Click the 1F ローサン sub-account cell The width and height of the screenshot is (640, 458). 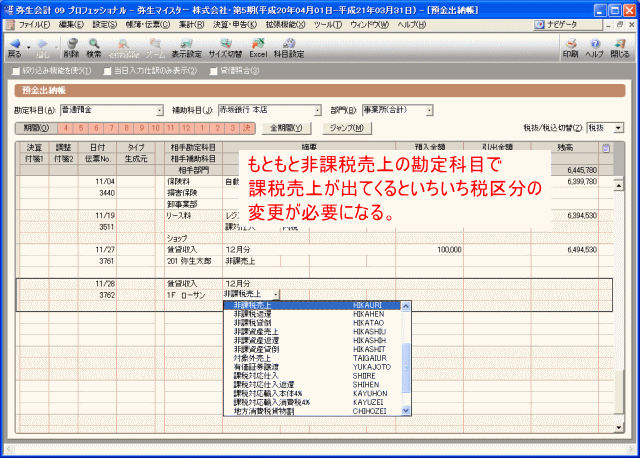point(193,296)
